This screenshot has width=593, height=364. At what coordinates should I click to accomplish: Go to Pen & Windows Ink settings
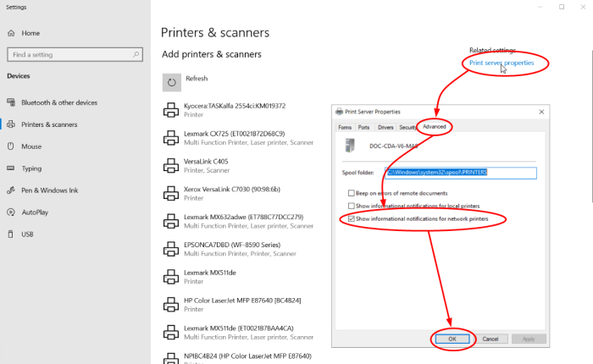point(49,190)
